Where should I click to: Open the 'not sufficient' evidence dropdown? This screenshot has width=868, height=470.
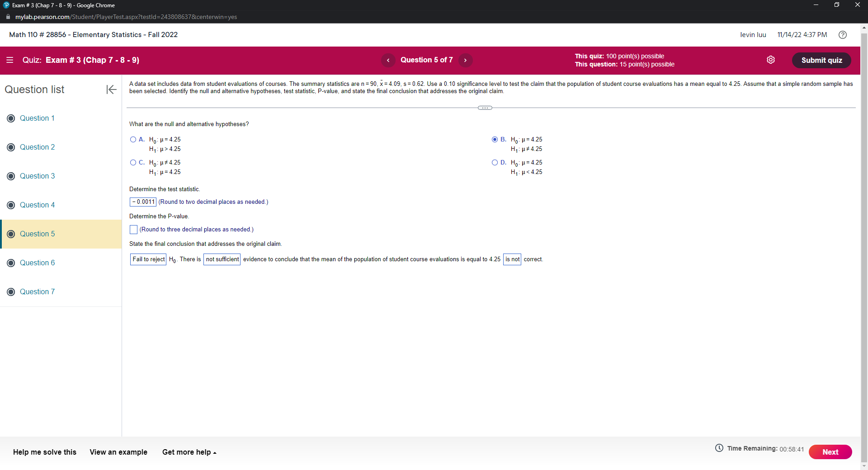(x=222, y=259)
